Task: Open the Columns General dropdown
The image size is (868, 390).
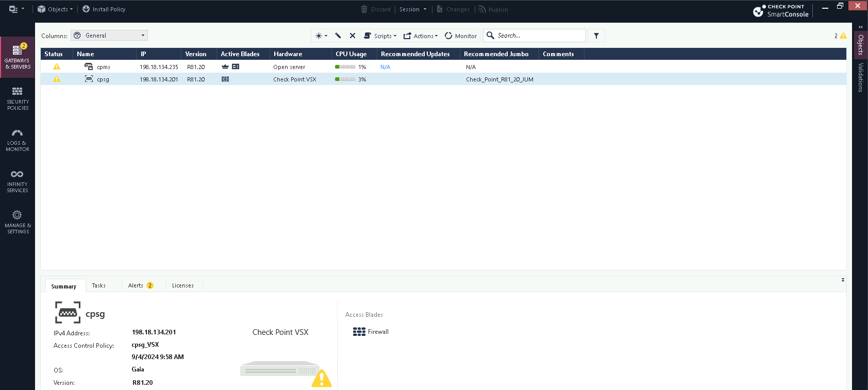Action: pyautogui.click(x=109, y=36)
